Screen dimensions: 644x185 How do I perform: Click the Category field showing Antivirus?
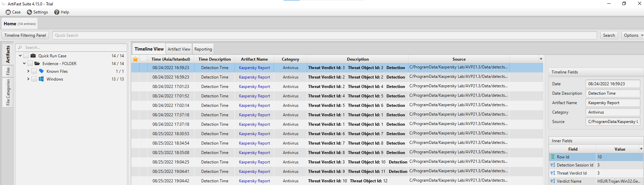pyautogui.click(x=613, y=112)
